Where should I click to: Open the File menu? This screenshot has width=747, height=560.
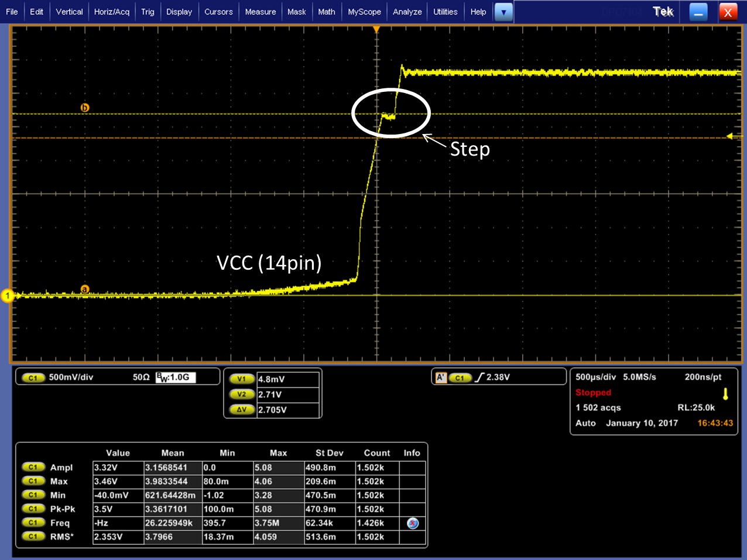[12, 12]
